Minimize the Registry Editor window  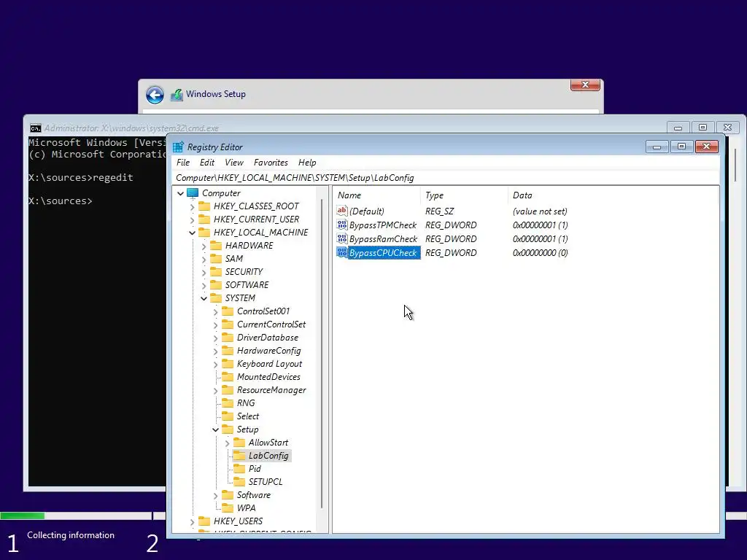pos(657,147)
